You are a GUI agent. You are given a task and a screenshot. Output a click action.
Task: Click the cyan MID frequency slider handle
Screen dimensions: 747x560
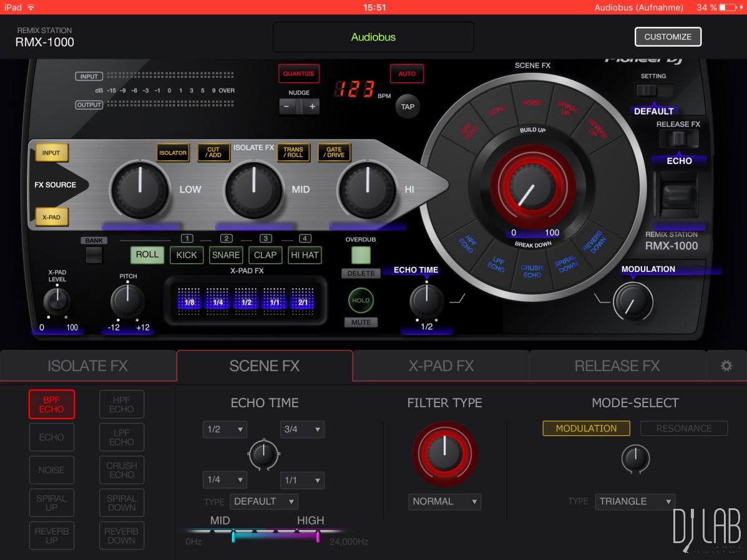(x=233, y=535)
